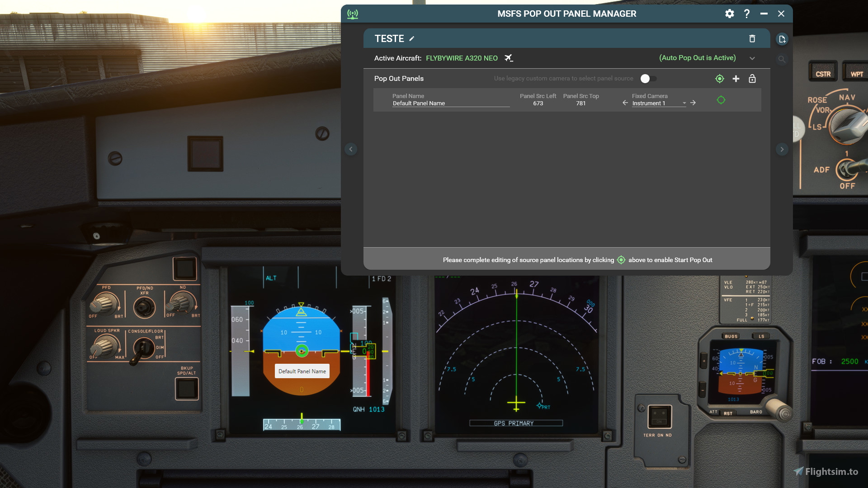Delete the TESTE profile with trash icon
Screen dimensions: 868x488
tap(753, 38)
